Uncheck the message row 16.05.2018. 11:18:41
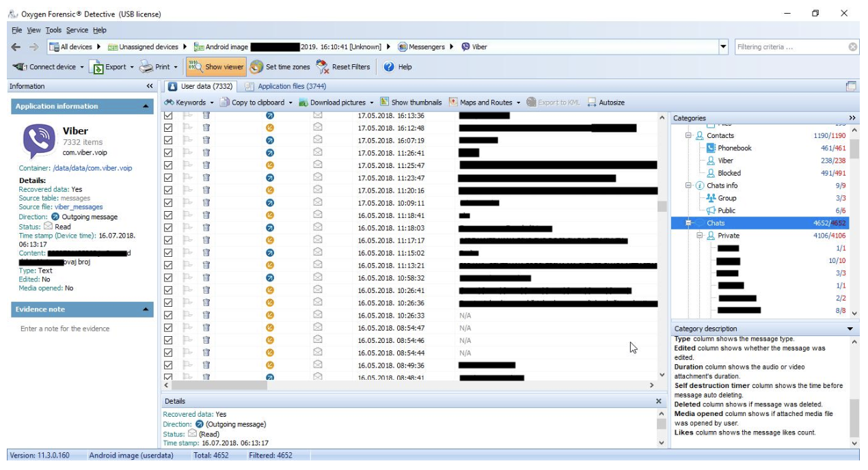 pos(168,215)
